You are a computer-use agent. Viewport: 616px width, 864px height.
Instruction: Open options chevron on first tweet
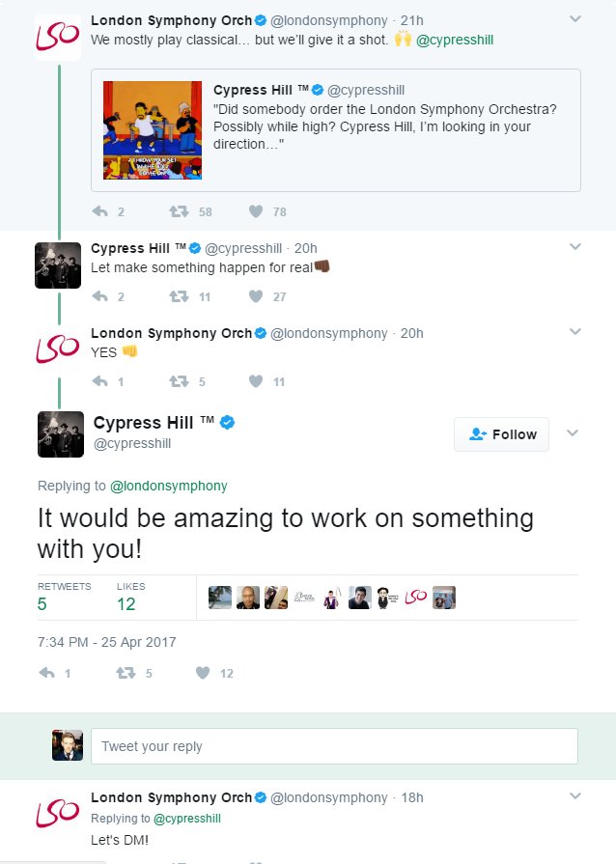click(x=575, y=18)
